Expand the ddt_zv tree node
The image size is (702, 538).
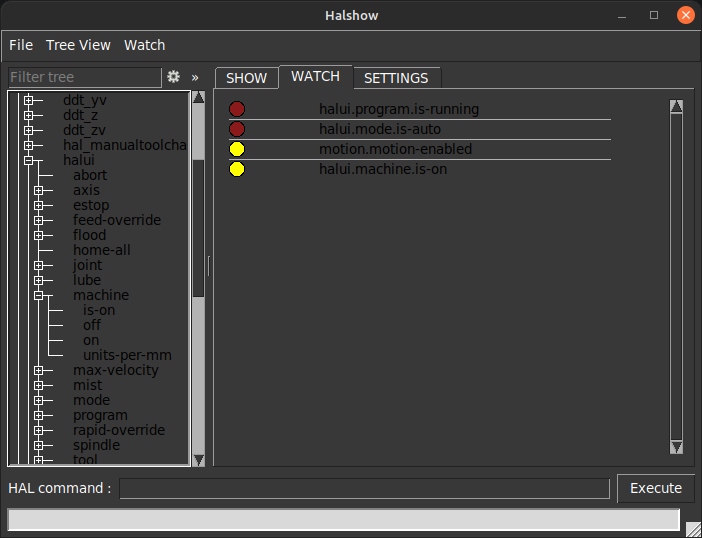pos(29,130)
